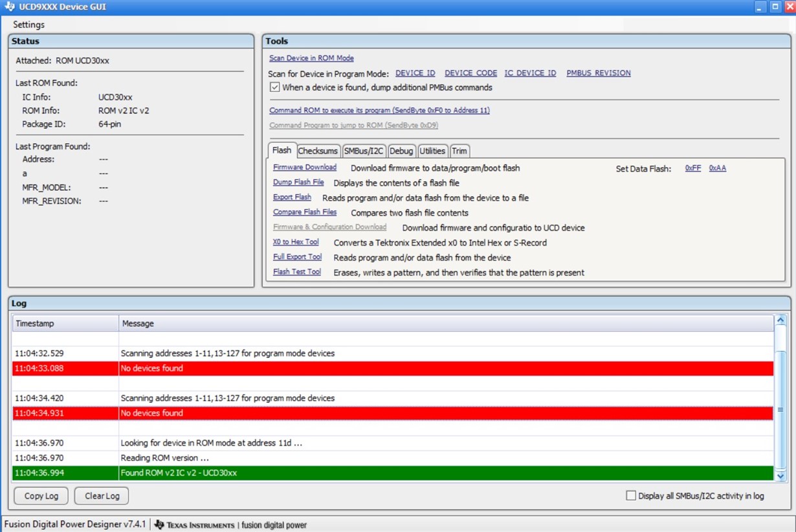Click ROM Info value 'ROM v2 IC v2'
Image resolution: width=796 pixels, height=532 pixels.
(124, 111)
